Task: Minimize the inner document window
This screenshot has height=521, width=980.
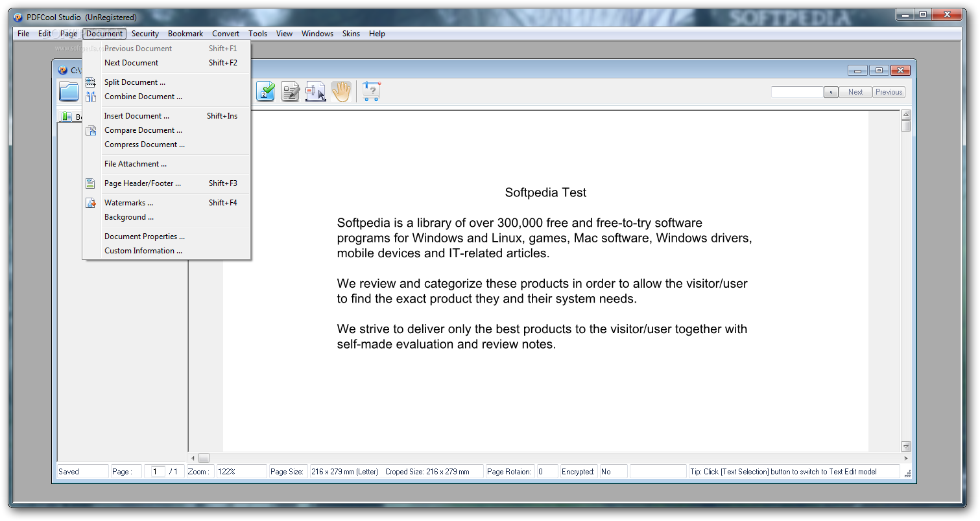Action: coord(858,71)
